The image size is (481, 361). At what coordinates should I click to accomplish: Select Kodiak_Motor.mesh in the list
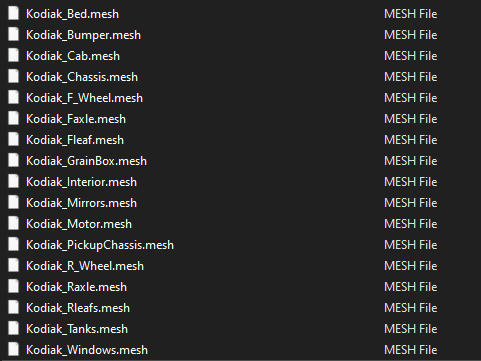[x=79, y=224]
